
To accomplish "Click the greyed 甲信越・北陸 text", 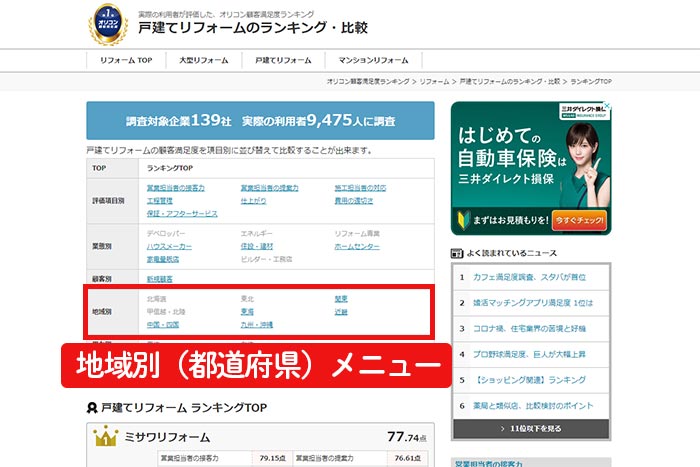I will [x=166, y=312].
